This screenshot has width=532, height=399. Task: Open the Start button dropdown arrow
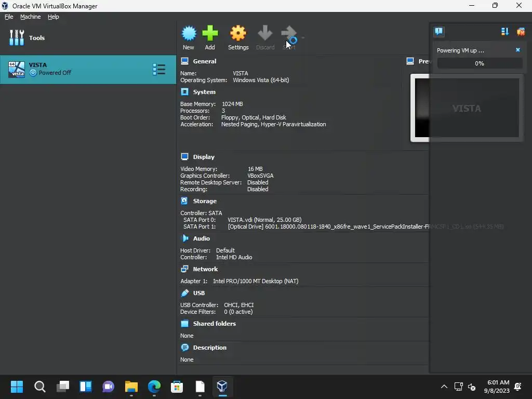coord(303,37)
